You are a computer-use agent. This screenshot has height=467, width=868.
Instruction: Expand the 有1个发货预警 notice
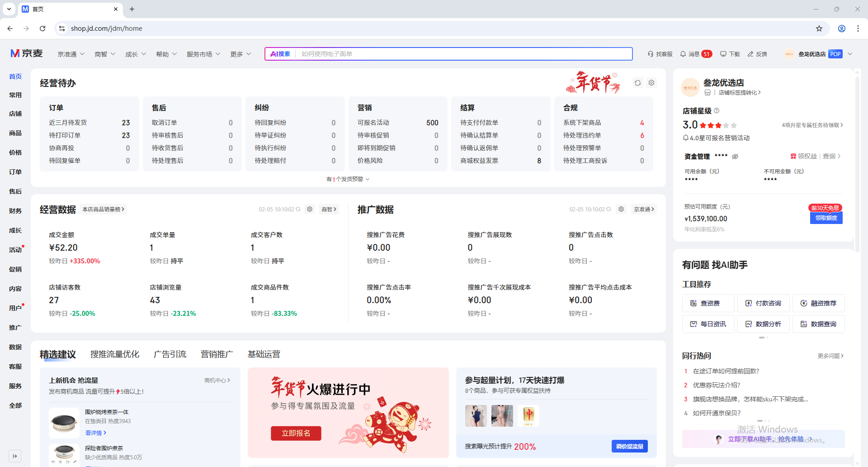[348, 179]
